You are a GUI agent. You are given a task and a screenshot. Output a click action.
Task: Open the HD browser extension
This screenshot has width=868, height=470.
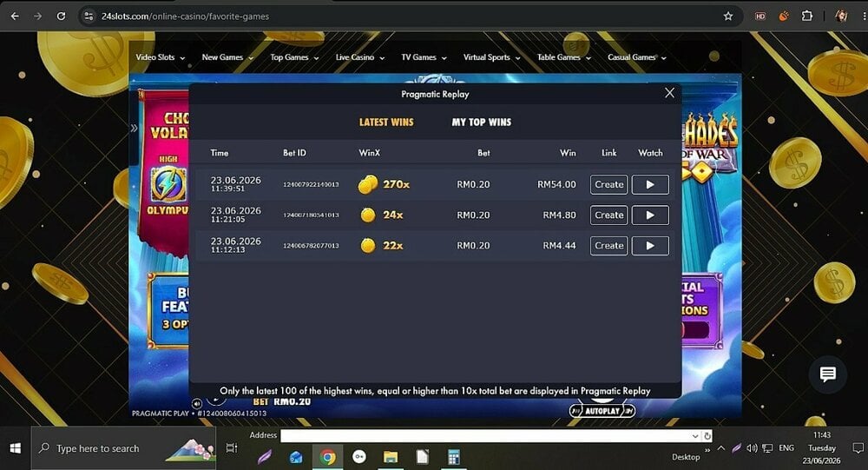(760, 17)
